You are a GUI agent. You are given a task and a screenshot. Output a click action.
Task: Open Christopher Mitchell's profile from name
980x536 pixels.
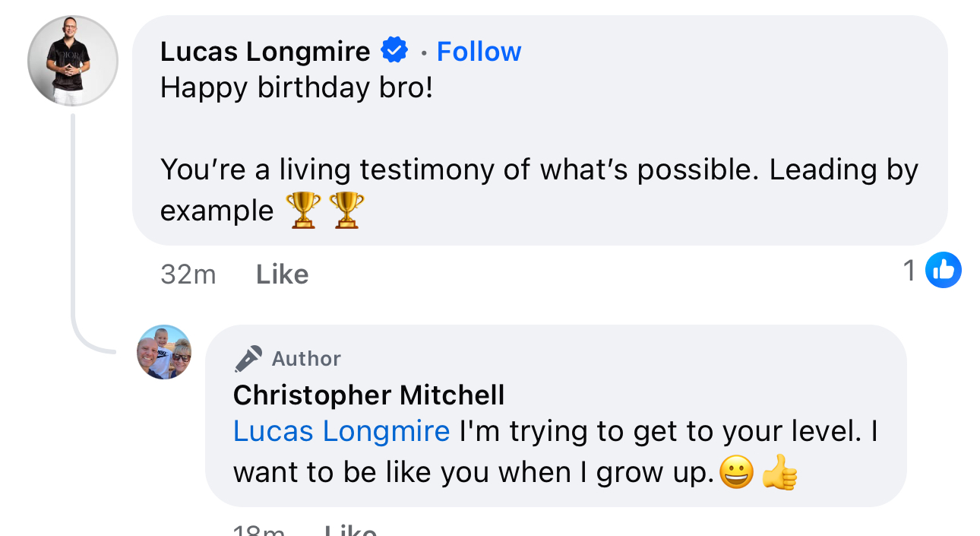369,395
